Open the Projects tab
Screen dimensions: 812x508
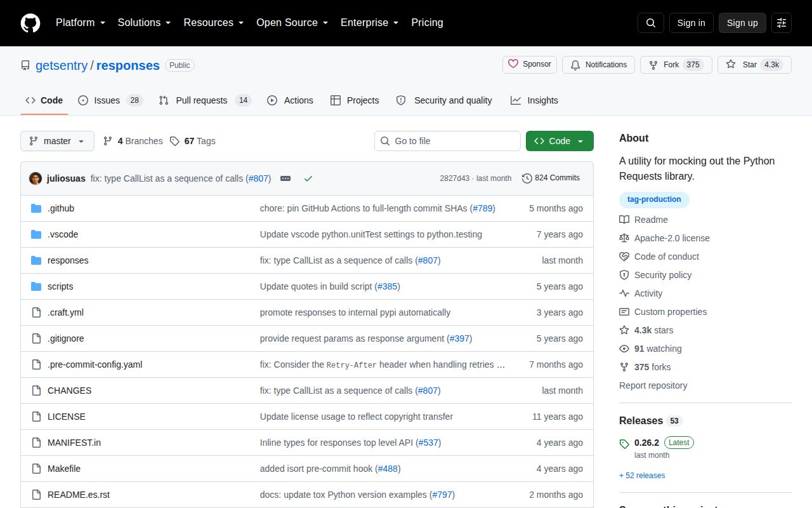pos(355,100)
